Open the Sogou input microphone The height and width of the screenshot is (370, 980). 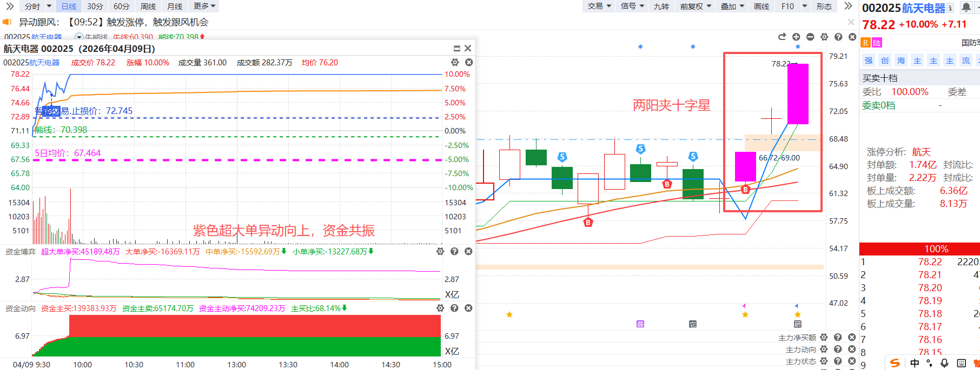click(x=944, y=363)
